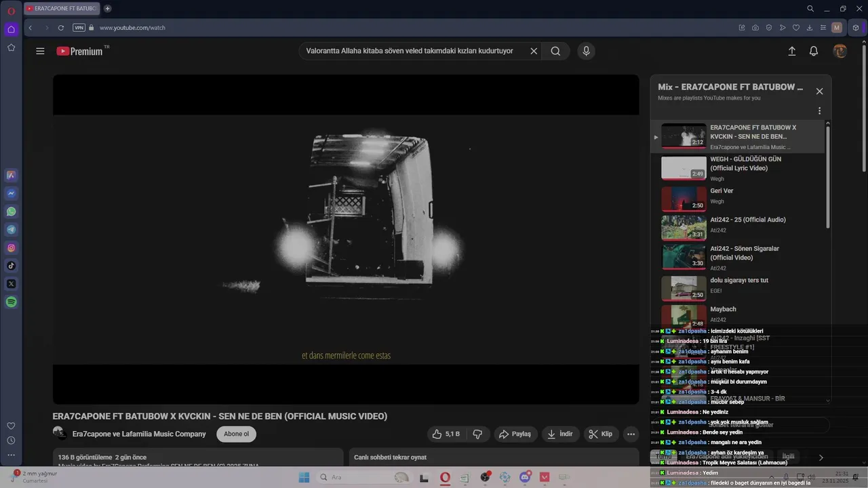Play Geri Ver by Wegh
Image resolution: width=868 pixels, height=488 pixels.
pos(738,199)
